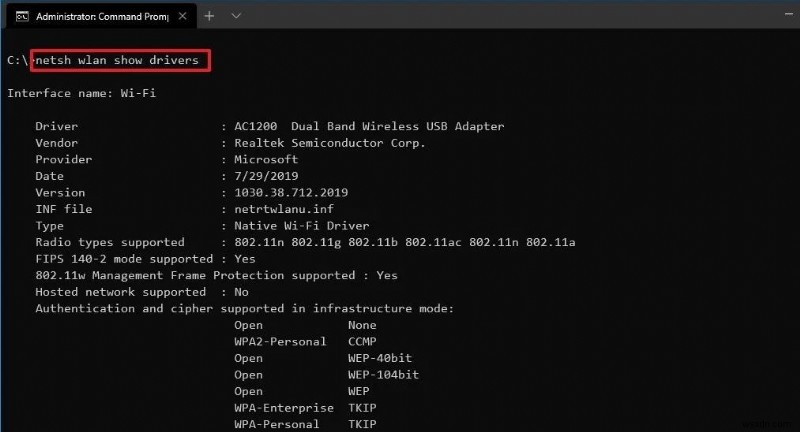800x432 pixels.
Task: Click the date value '7/29/2019'
Action: pos(266,176)
